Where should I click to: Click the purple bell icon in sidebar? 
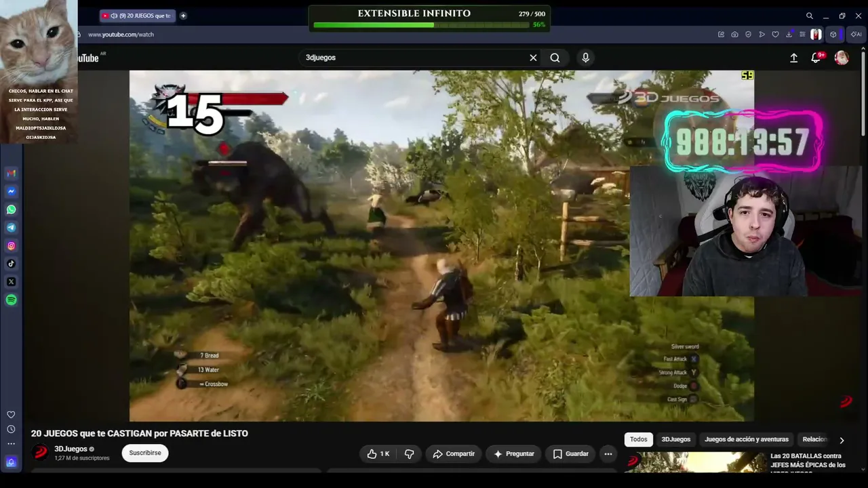pyautogui.click(x=11, y=462)
